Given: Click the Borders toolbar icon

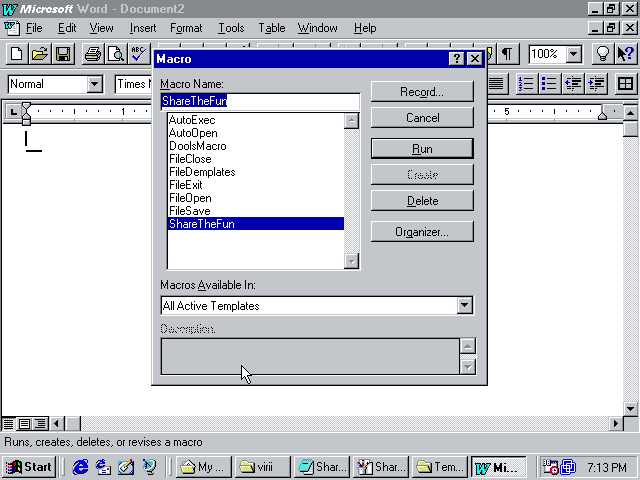Looking at the screenshot, I should 625,84.
